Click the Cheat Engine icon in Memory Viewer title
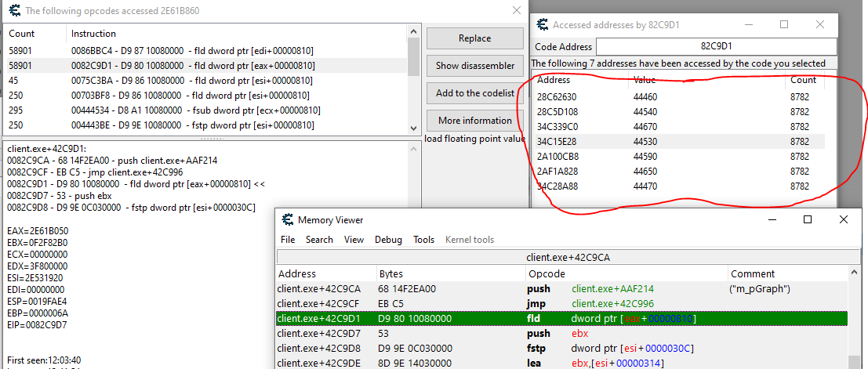The width and height of the screenshot is (868, 369). click(285, 220)
